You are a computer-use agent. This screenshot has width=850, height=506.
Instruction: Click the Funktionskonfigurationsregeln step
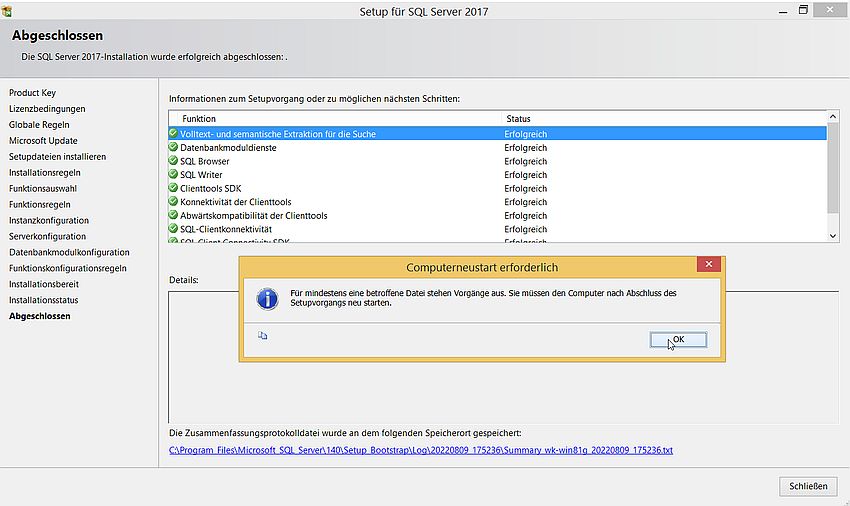68,268
